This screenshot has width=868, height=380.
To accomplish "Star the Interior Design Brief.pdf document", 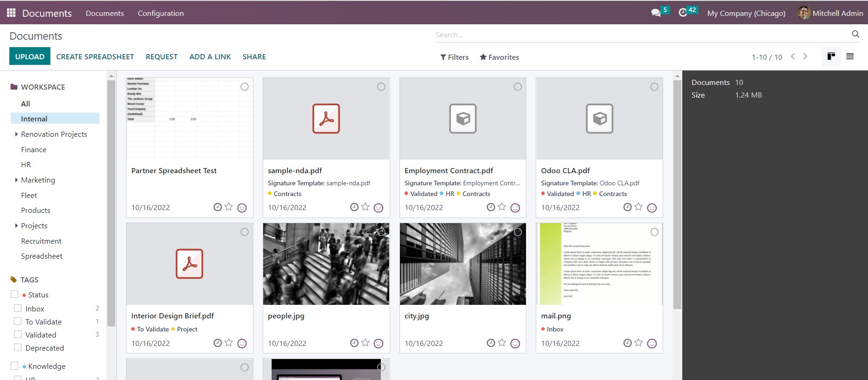I will point(229,343).
